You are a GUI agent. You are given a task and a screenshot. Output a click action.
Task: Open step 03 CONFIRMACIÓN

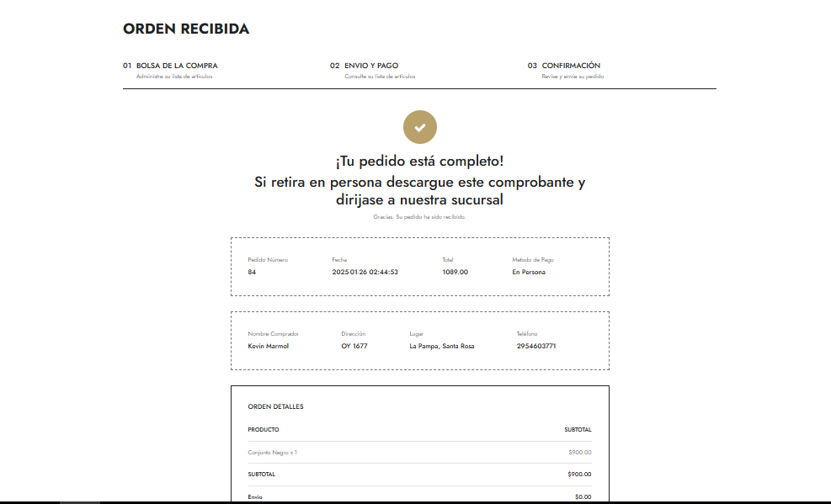coord(563,65)
